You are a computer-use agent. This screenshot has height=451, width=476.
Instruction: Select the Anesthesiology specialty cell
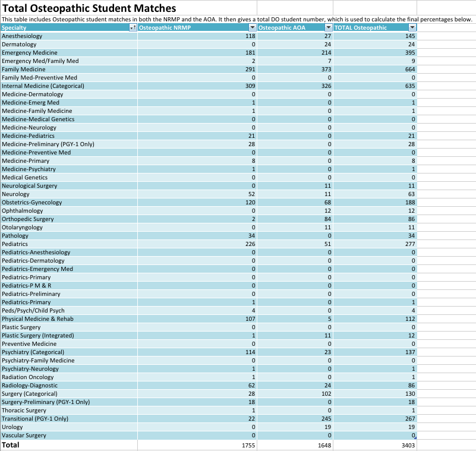point(69,36)
